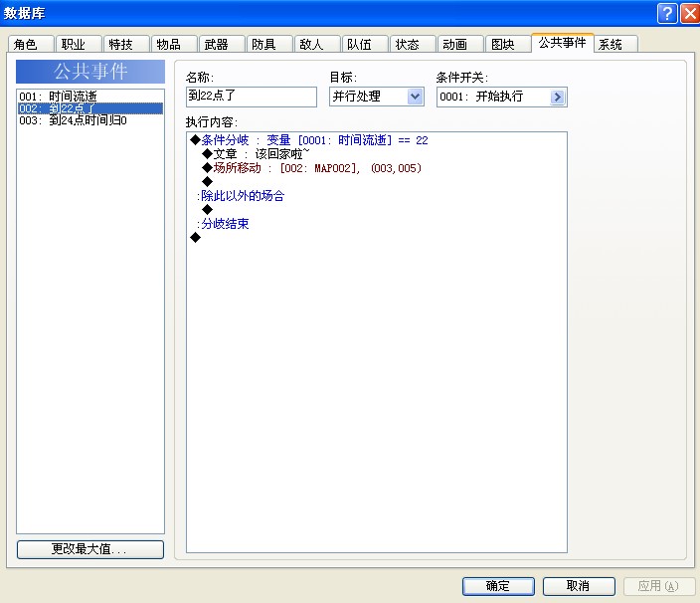
Task: Select the 状态 tab
Action: click(413, 44)
